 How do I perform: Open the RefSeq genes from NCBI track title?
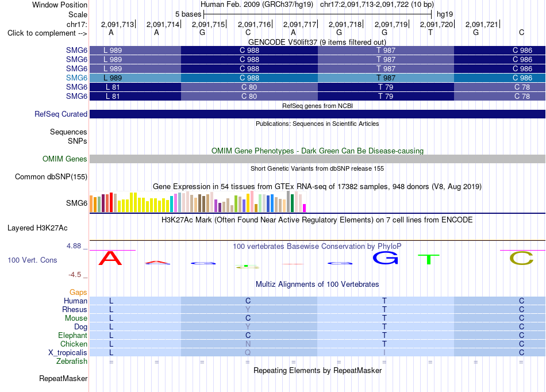click(x=317, y=106)
